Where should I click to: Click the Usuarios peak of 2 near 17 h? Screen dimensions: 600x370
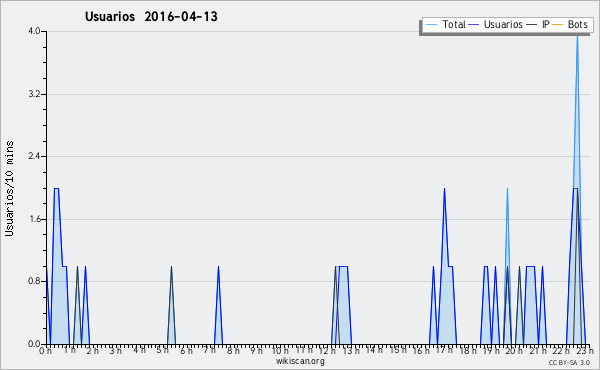click(444, 189)
